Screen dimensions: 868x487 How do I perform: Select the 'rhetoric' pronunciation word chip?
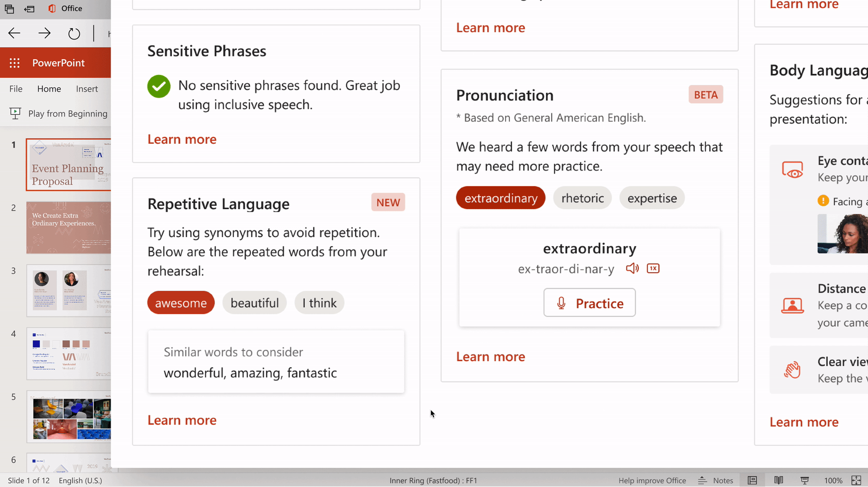[582, 198]
